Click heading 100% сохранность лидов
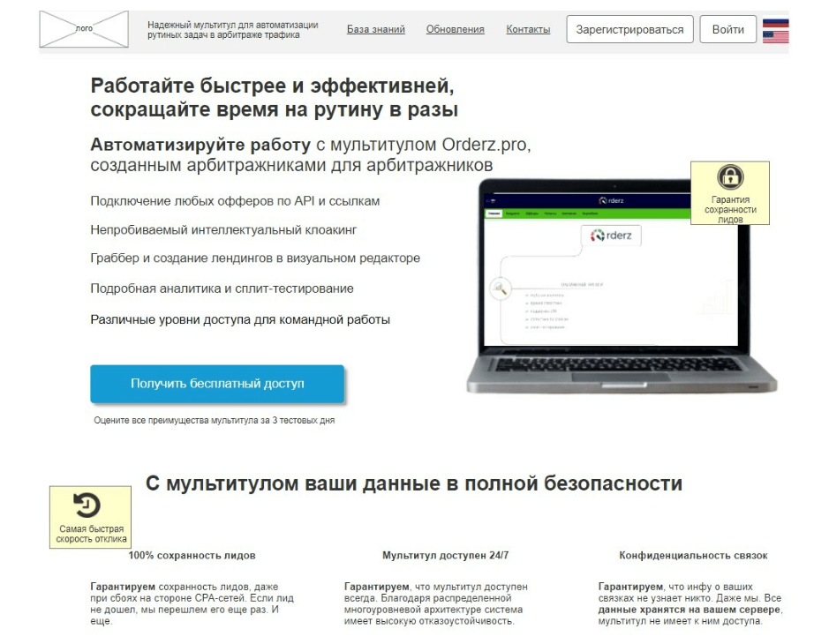Viewport: 829px width, 644px height. (192, 556)
